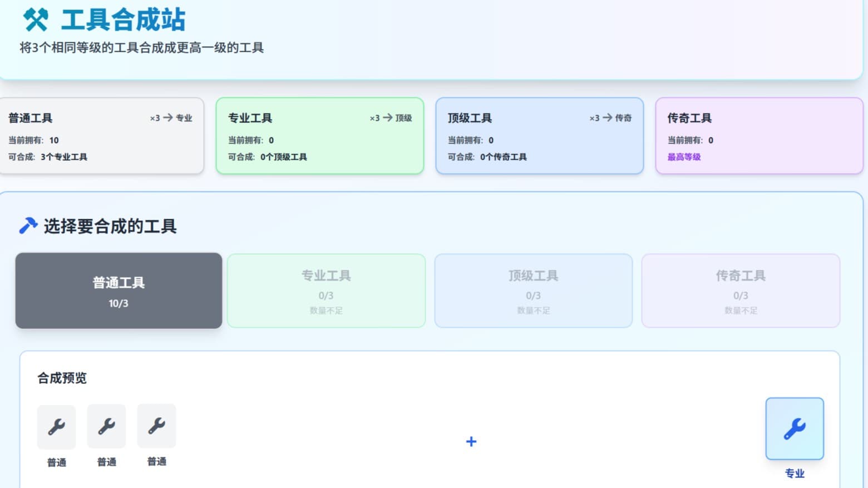Select the 传奇工具 synthesis option
The height and width of the screenshot is (488, 868).
(x=740, y=290)
